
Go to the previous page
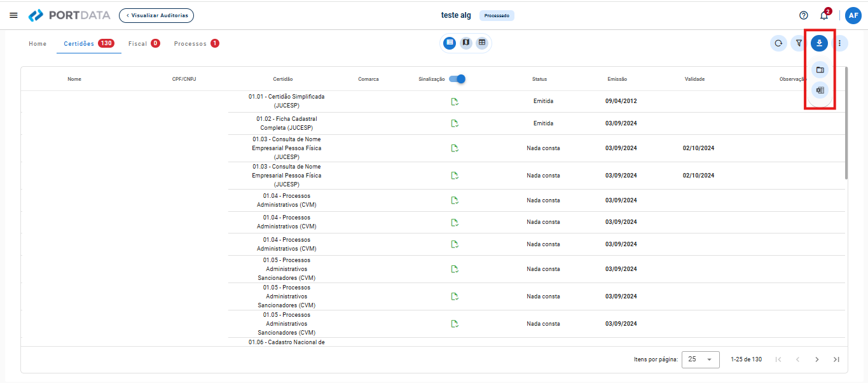click(797, 359)
